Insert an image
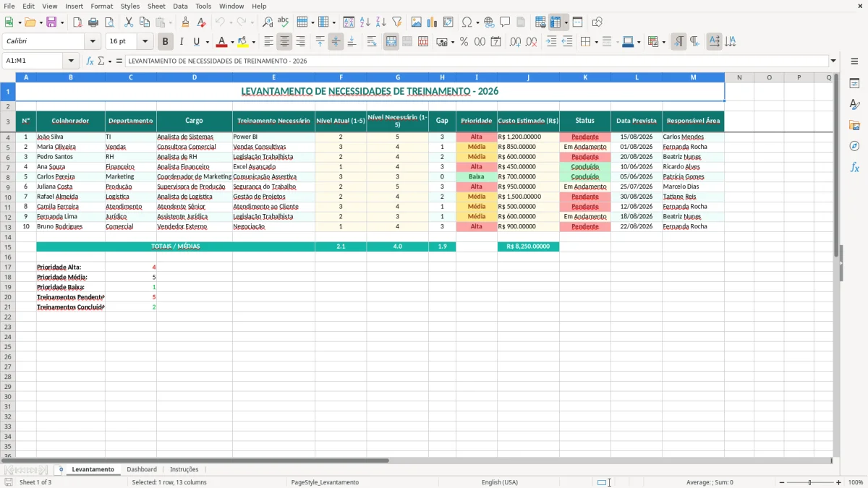Viewport: 868px width, 488px height. (x=417, y=22)
